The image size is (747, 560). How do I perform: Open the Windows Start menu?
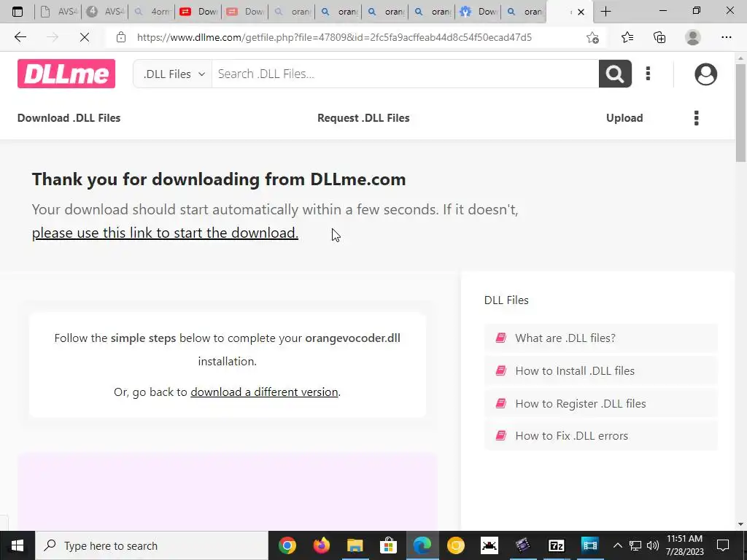(x=18, y=545)
